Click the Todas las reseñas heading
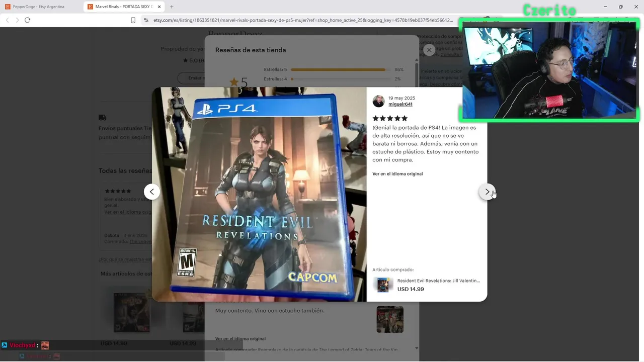Screen dimensions: 644x362 click(125, 171)
